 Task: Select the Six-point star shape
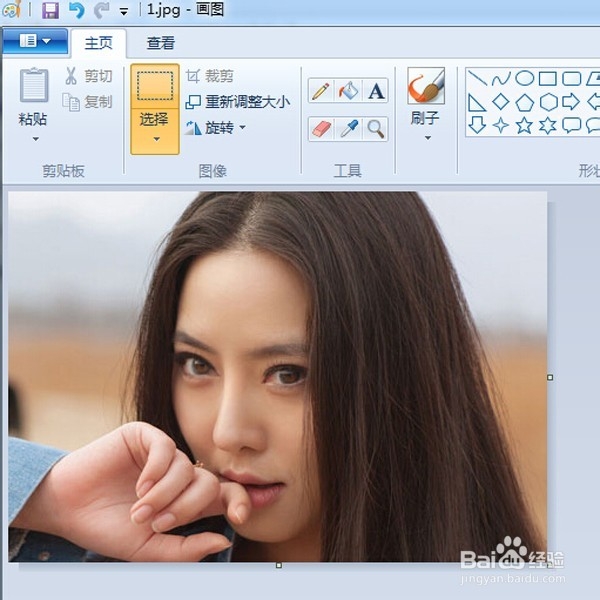(x=548, y=126)
